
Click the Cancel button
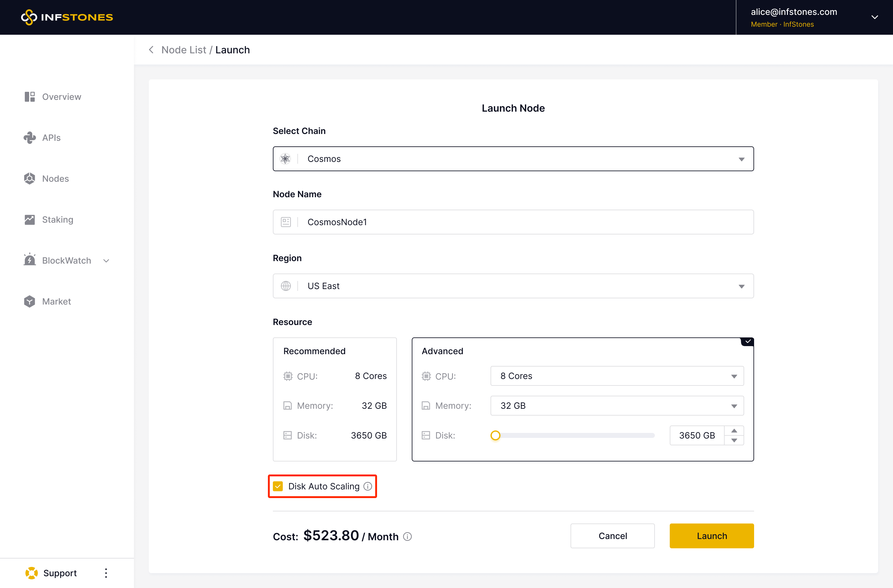click(x=612, y=536)
